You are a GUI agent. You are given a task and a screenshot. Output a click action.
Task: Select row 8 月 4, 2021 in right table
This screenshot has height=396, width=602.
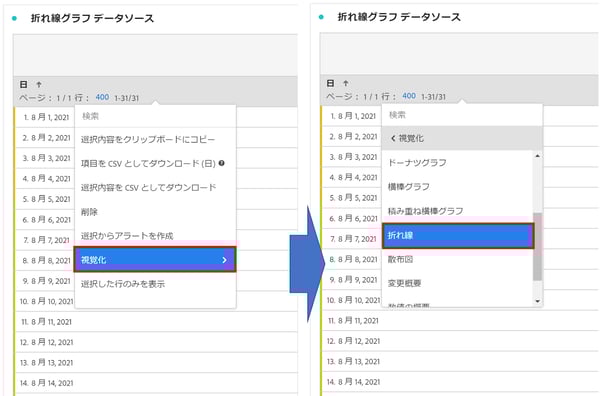tap(352, 177)
